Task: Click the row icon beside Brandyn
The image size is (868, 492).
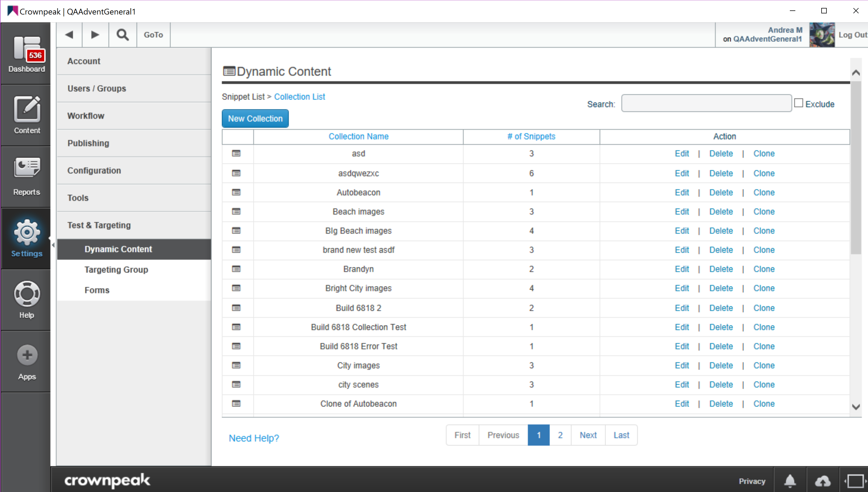Action: pos(236,269)
